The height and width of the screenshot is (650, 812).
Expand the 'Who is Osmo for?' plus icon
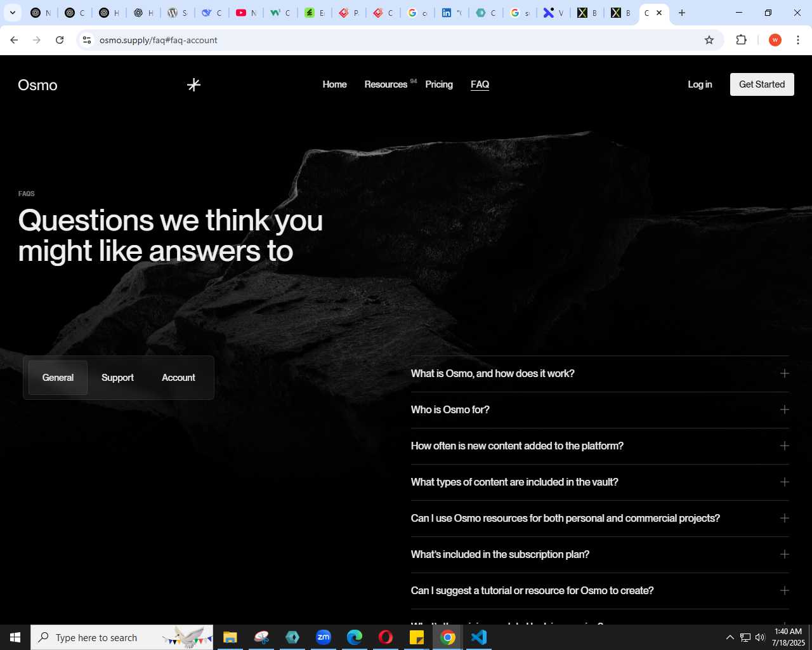(x=785, y=409)
